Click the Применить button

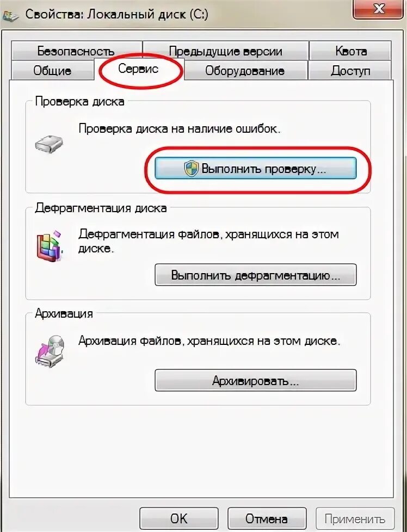pos(355,519)
